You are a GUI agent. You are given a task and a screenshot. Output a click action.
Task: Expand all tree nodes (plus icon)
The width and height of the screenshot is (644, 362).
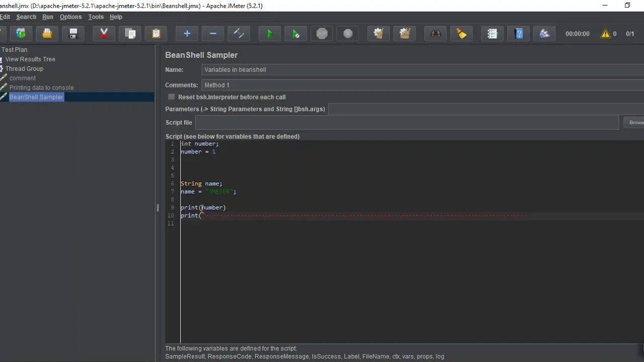click(187, 34)
